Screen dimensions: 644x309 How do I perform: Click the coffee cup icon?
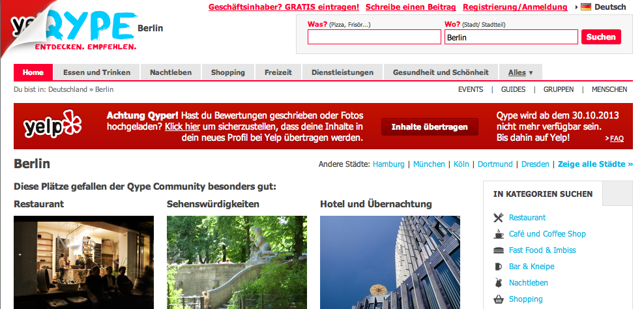point(498,234)
